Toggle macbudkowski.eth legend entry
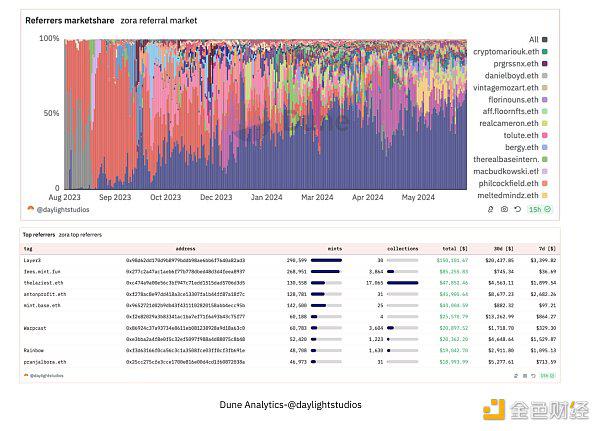Viewport: 600px width, 431px height. (x=510, y=171)
